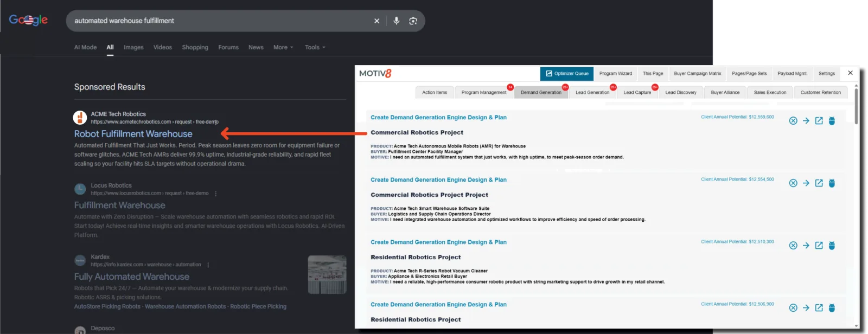Open the $12,506,900 item in a new window
Screen dimensions: 868x334
click(819, 308)
